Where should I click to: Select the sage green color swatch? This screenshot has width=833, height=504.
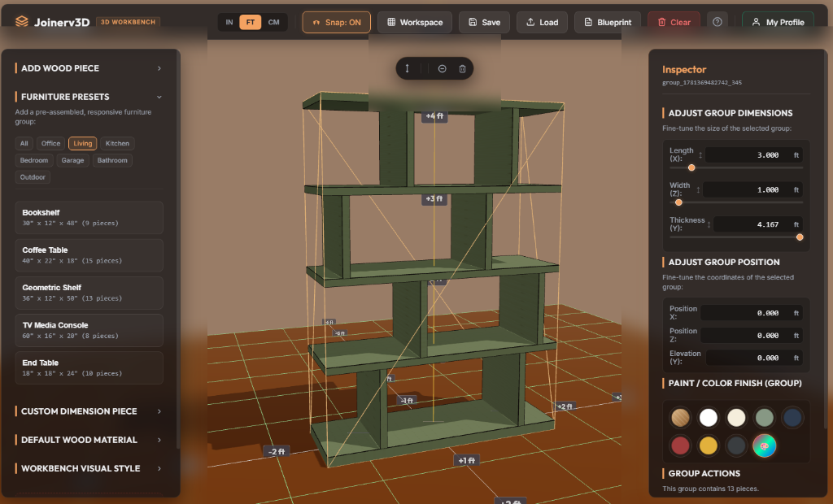coord(765,418)
